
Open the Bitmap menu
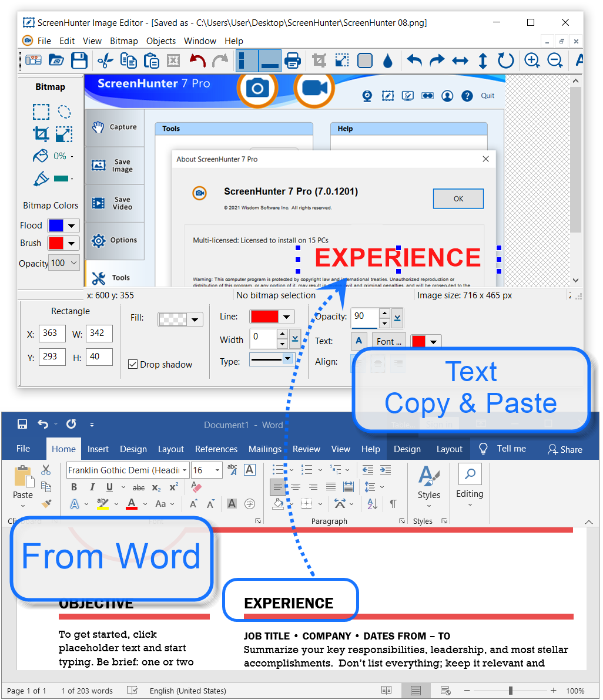[x=123, y=41]
